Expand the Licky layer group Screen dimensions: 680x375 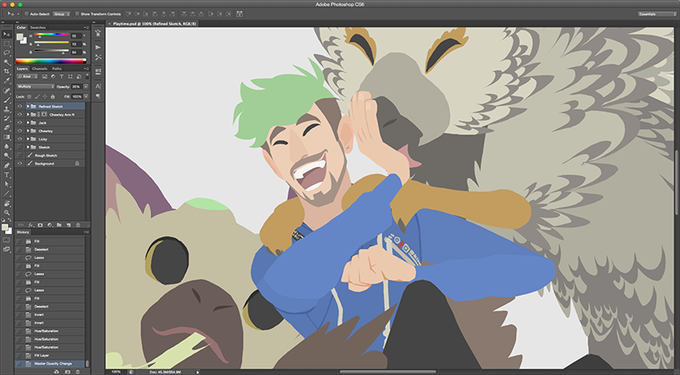click(28, 139)
